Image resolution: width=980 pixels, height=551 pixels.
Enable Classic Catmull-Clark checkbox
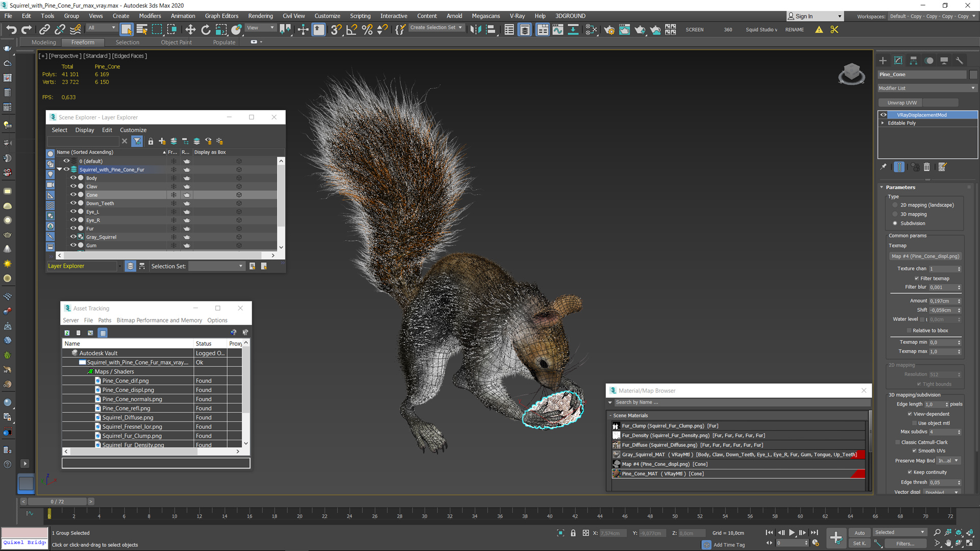tap(897, 442)
